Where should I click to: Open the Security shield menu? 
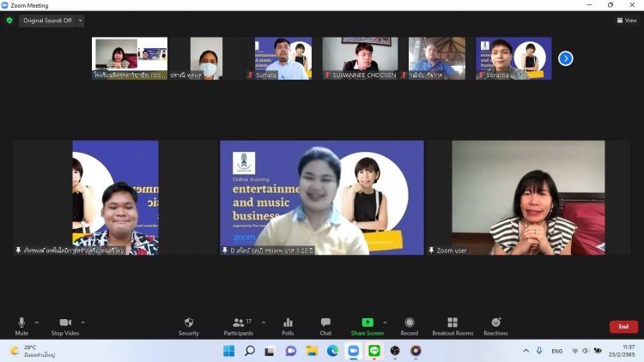click(x=189, y=326)
